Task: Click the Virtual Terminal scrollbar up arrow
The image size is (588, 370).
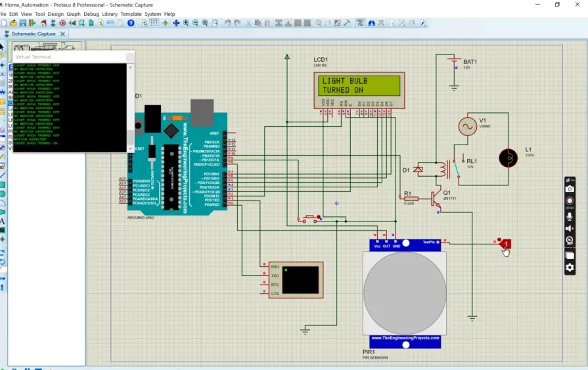Action: point(130,67)
